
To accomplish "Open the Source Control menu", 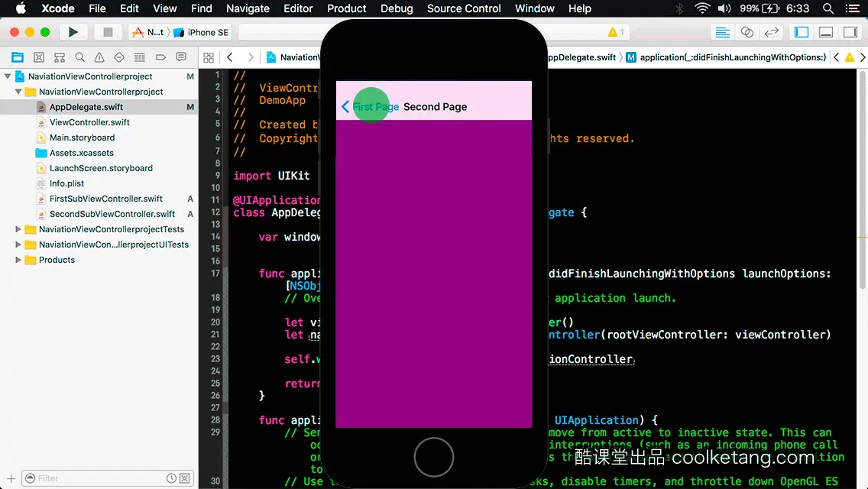I will click(464, 8).
